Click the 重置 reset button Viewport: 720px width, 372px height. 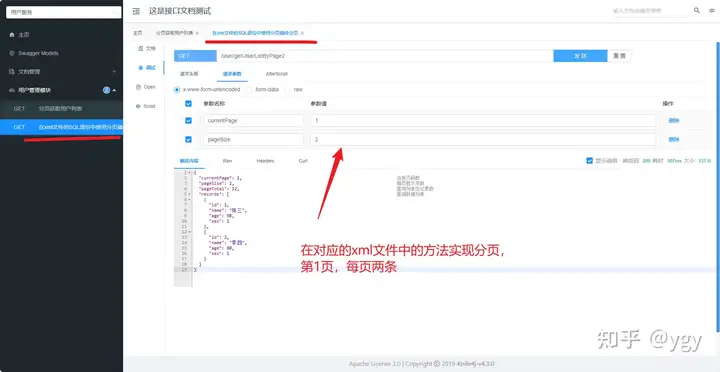click(619, 56)
